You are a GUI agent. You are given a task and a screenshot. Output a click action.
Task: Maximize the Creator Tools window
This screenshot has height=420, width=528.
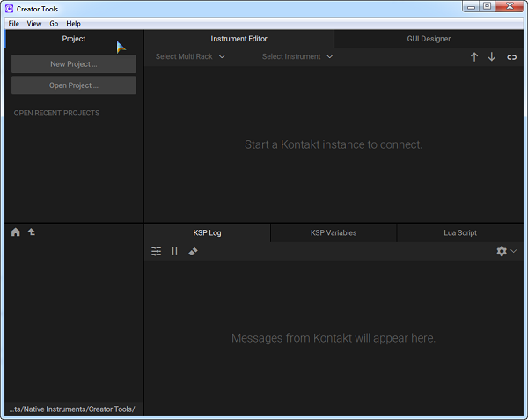pos(487,6)
